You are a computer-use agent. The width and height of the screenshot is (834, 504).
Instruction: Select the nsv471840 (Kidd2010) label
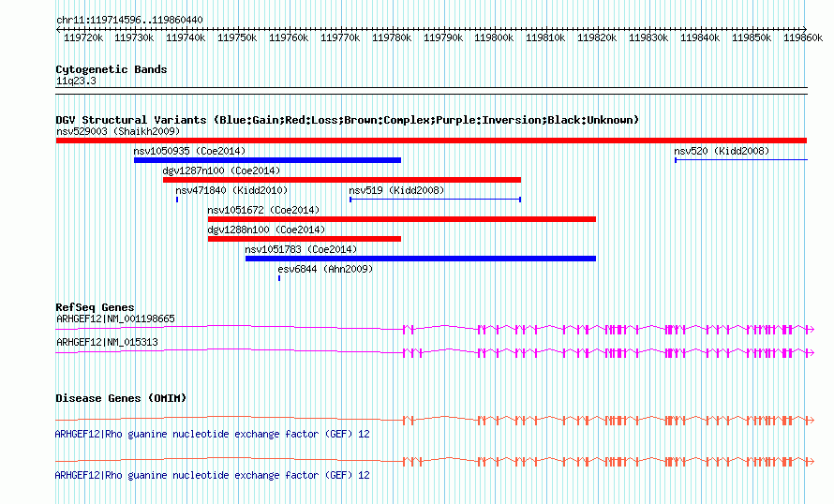(231, 190)
